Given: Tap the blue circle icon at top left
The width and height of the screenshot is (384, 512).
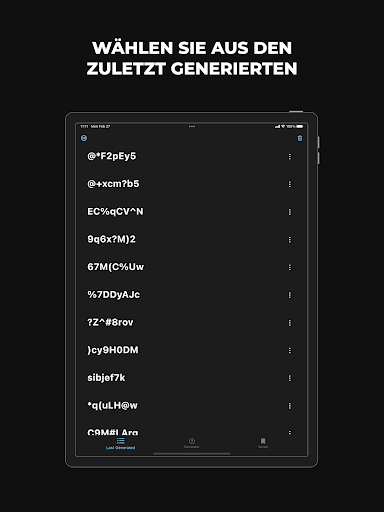Looking at the screenshot, I should [x=84, y=138].
